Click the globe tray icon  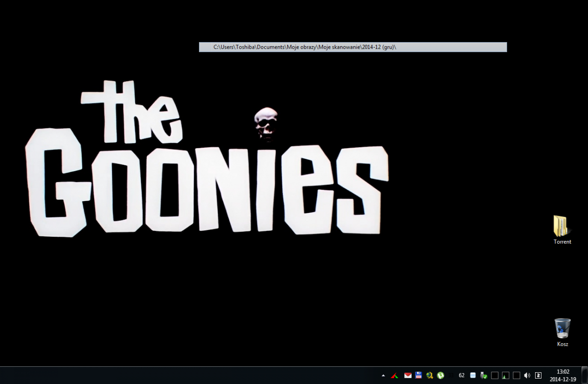click(429, 376)
